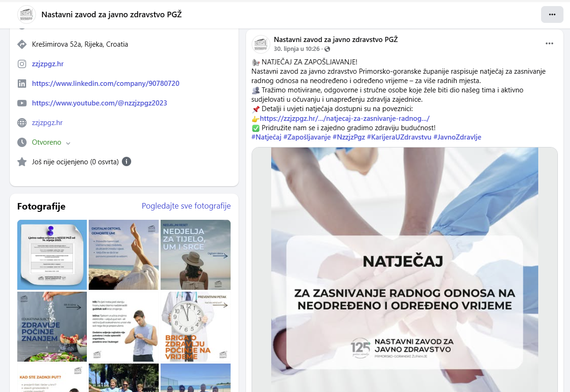
Task: Open the page options three-dot button
Action: pyautogui.click(x=552, y=14)
